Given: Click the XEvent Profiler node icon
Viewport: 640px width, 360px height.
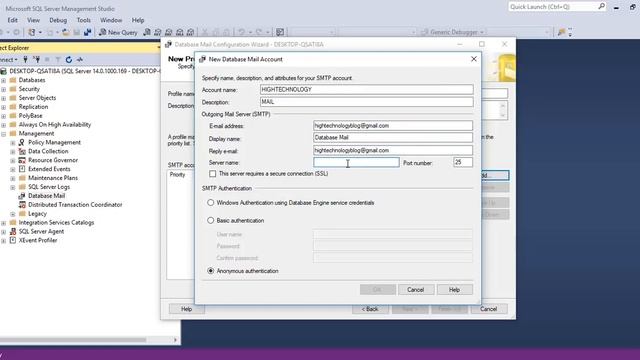Looking at the screenshot, I should [x=13, y=240].
